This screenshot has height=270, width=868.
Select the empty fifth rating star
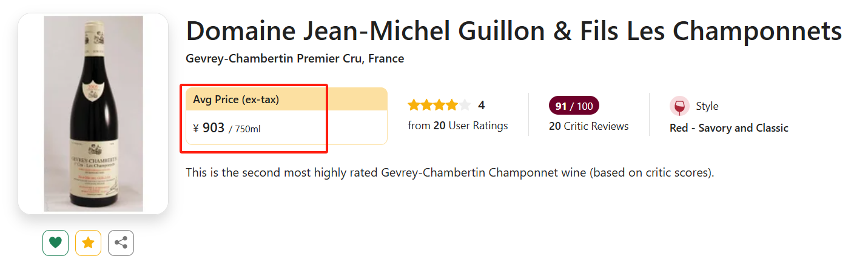pyautogui.click(x=465, y=106)
